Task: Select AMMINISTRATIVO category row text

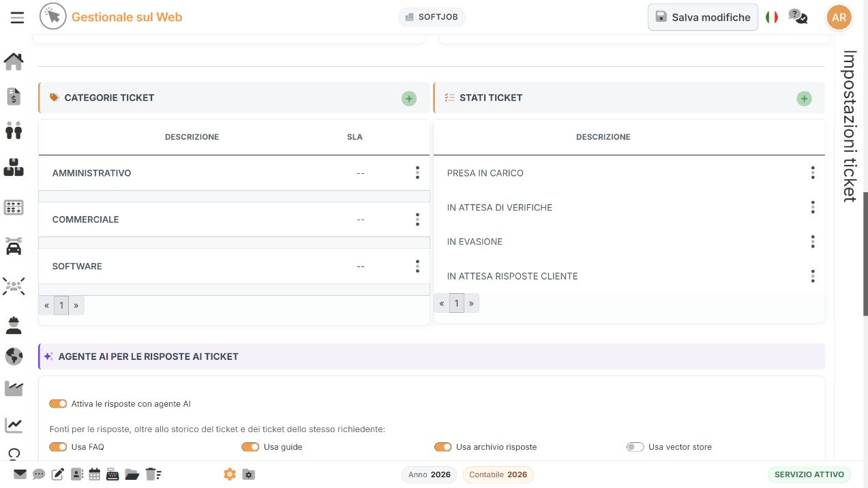Action: pyautogui.click(x=91, y=173)
